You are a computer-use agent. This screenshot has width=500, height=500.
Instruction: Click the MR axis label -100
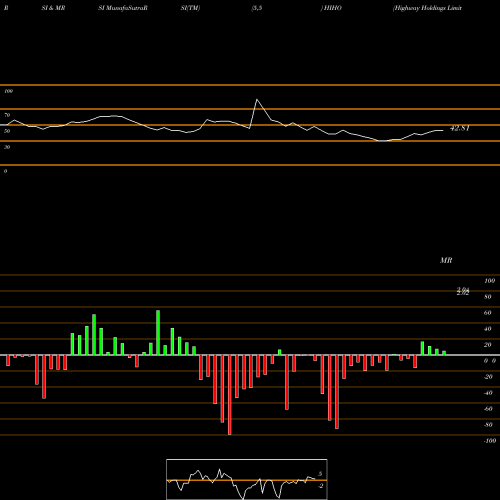pos(490,441)
